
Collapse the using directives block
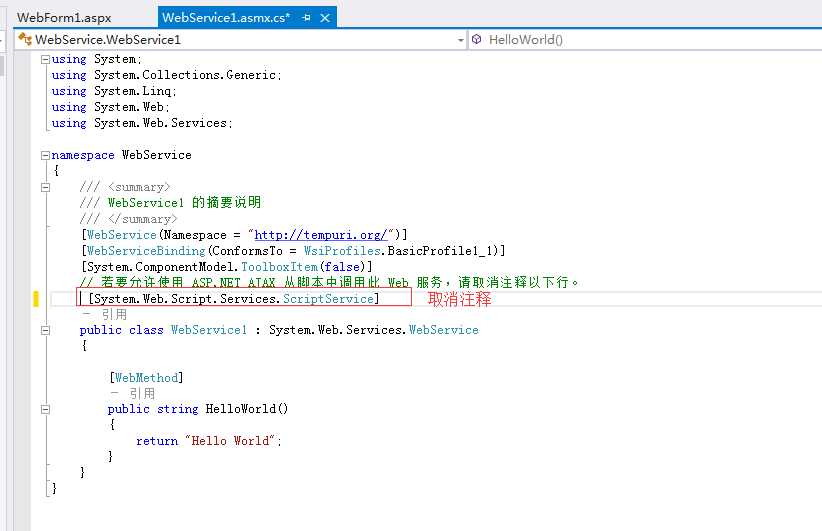click(46, 59)
